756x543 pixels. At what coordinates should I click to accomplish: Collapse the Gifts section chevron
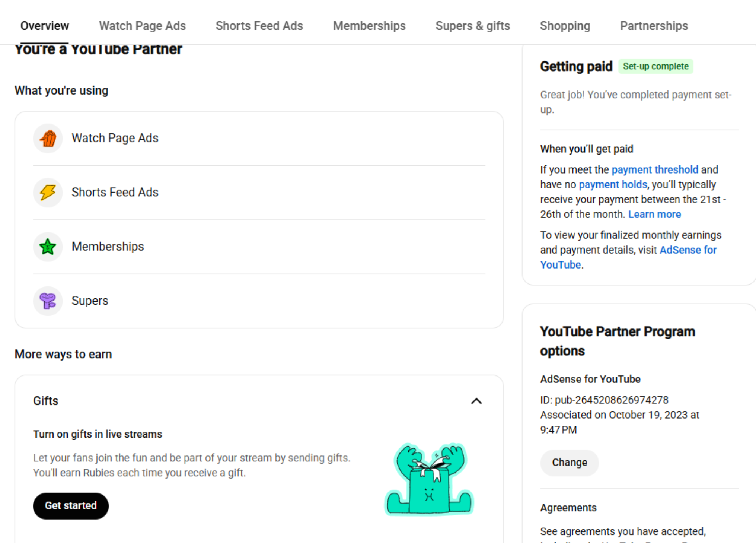476,401
